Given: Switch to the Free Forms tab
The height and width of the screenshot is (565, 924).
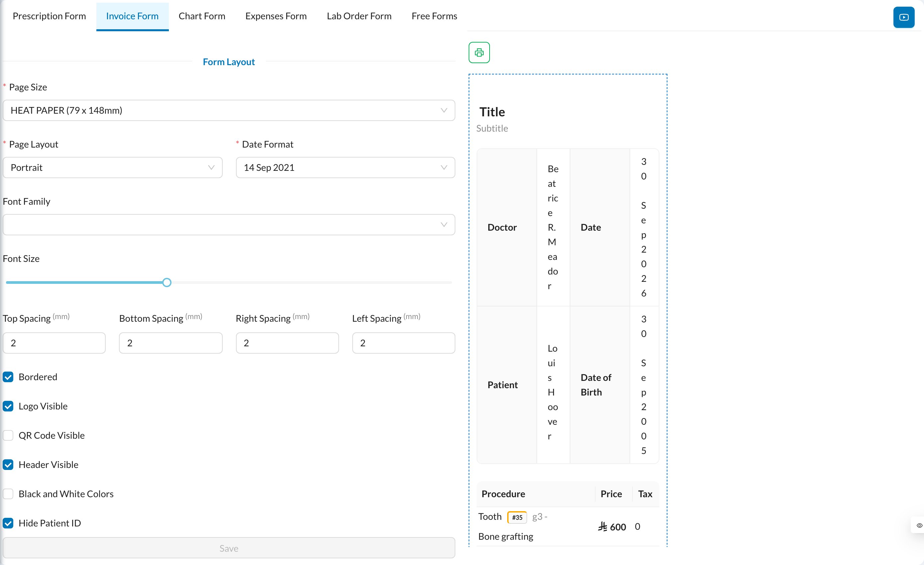Looking at the screenshot, I should pos(434,16).
